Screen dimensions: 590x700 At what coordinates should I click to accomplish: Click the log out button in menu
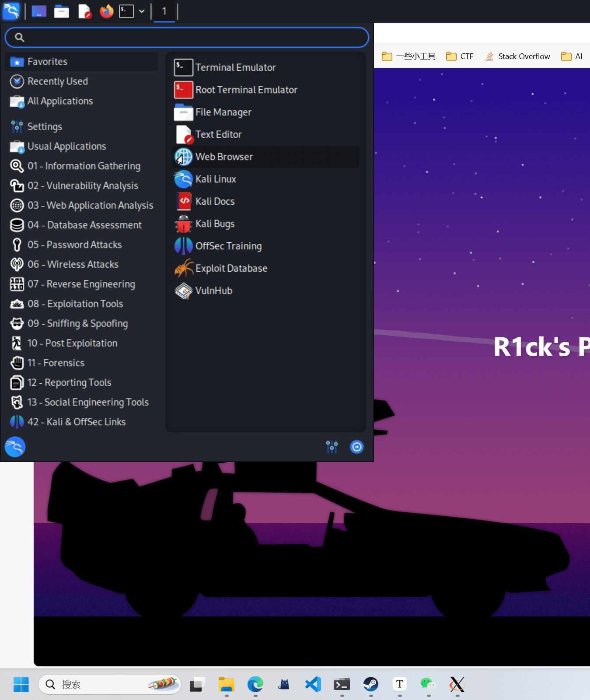pos(357,447)
